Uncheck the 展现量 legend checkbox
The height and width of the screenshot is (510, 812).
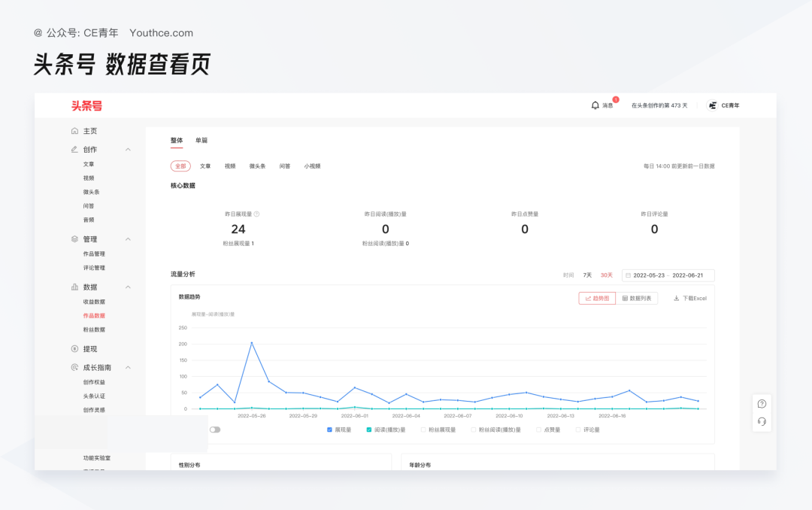point(328,428)
